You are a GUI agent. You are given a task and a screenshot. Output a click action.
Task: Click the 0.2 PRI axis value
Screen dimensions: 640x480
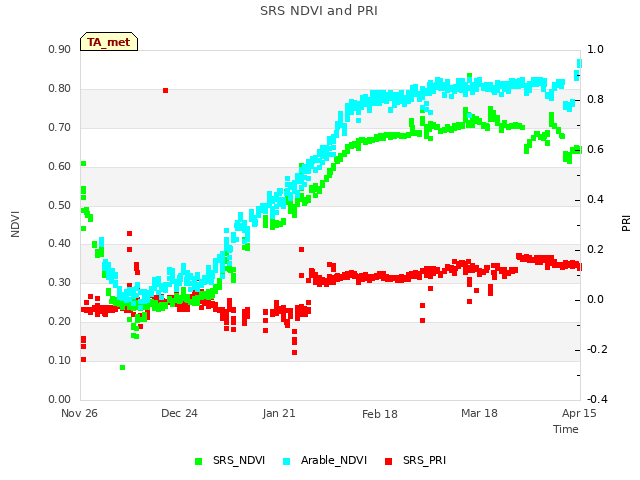coord(595,249)
